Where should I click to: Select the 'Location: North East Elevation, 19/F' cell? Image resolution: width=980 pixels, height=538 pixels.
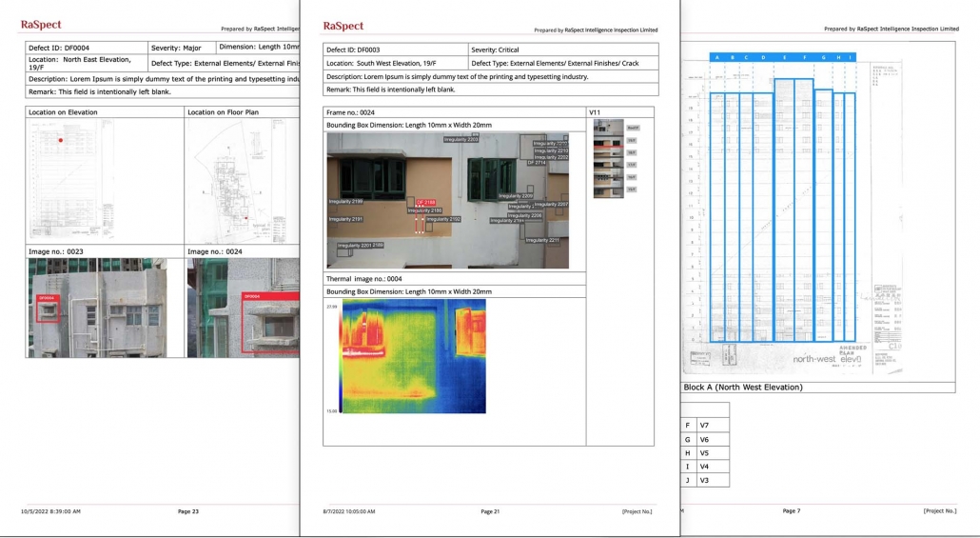click(87, 63)
